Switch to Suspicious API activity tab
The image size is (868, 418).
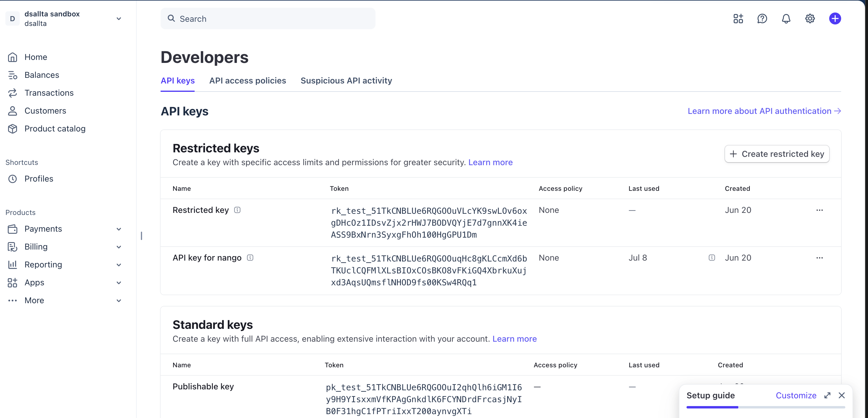coord(346,81)
